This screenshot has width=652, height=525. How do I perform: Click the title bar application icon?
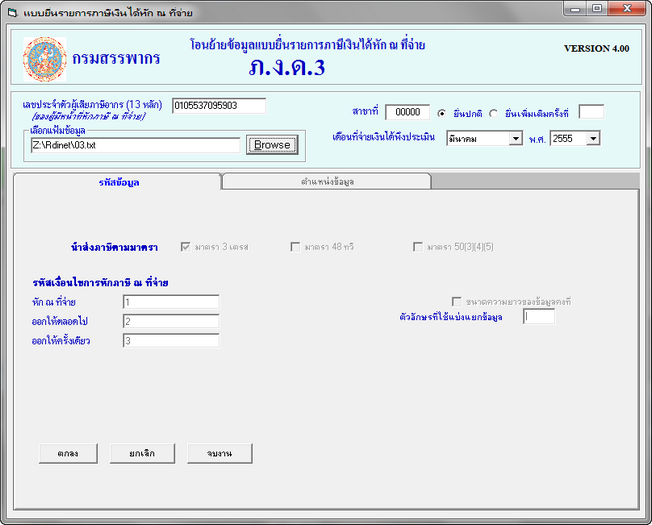click(x=12, y=12)
